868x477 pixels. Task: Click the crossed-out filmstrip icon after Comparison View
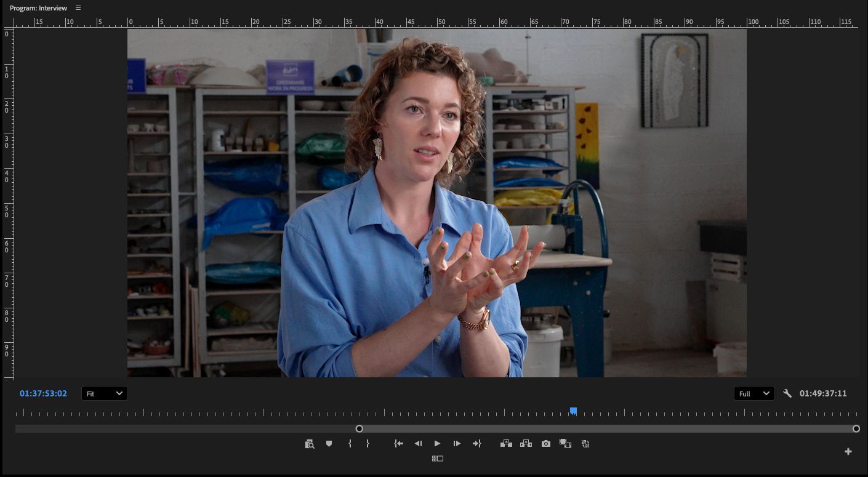(585, 443)
